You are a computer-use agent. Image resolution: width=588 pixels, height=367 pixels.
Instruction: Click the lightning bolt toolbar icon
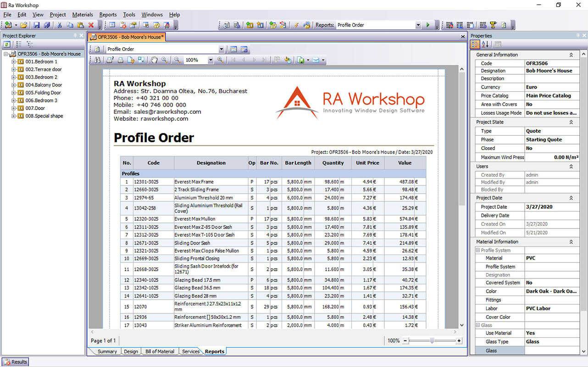coord(296,25)
